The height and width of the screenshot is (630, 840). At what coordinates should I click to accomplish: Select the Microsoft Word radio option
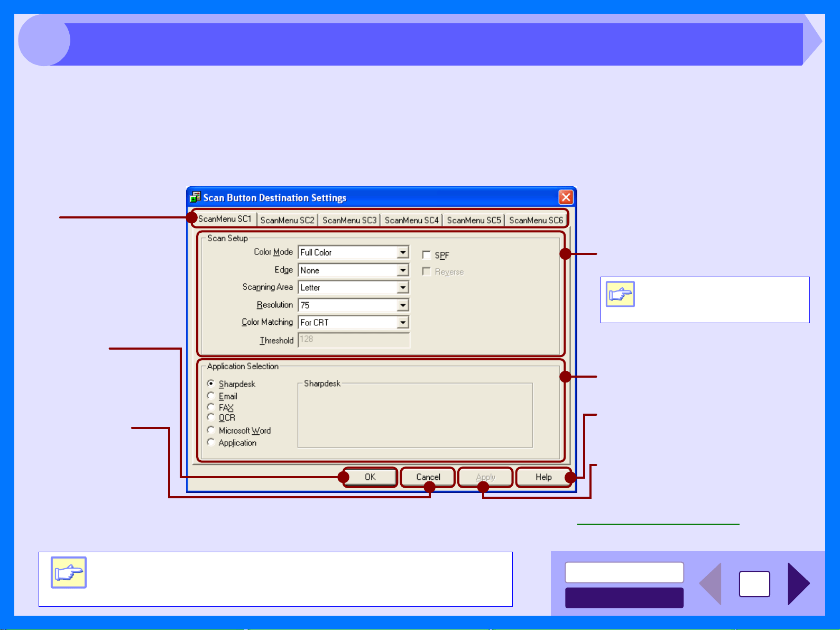[211, 430]
